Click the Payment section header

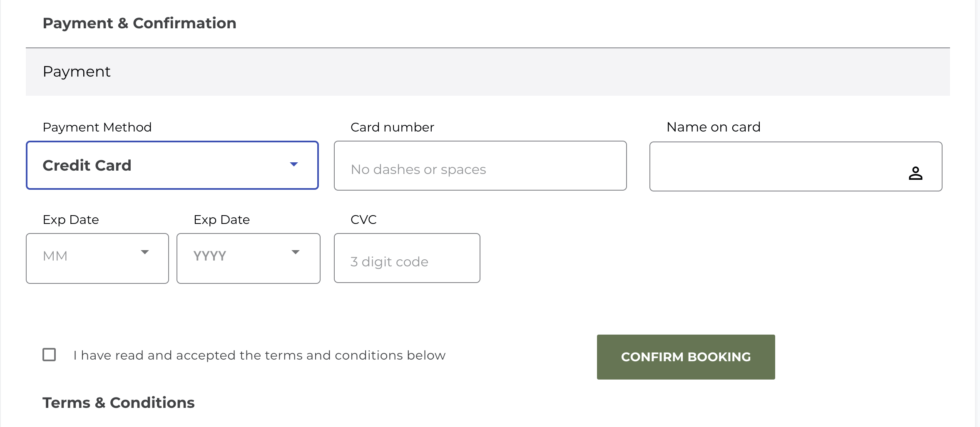[x=77, y=71]
